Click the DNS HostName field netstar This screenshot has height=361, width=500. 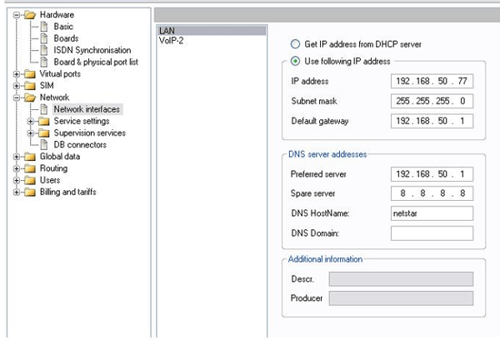coord(432,213)
